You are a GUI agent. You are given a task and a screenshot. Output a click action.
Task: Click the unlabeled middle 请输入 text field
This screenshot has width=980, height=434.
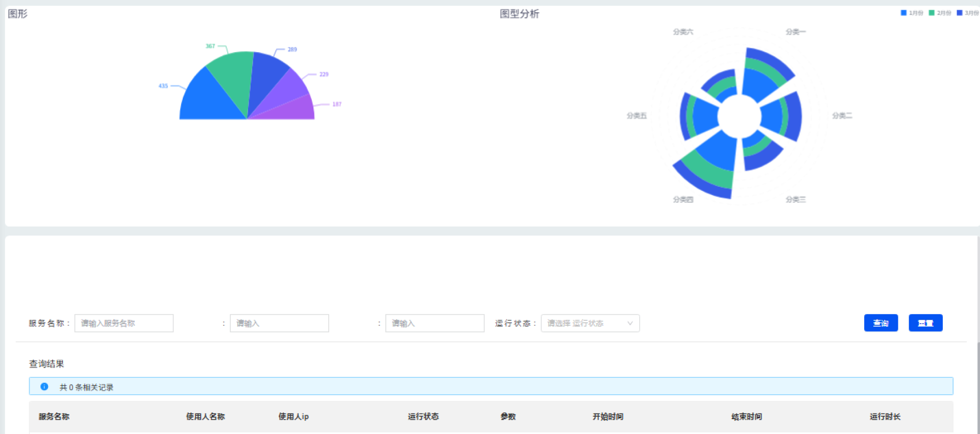pyautogui.click(x=279, y=323)
